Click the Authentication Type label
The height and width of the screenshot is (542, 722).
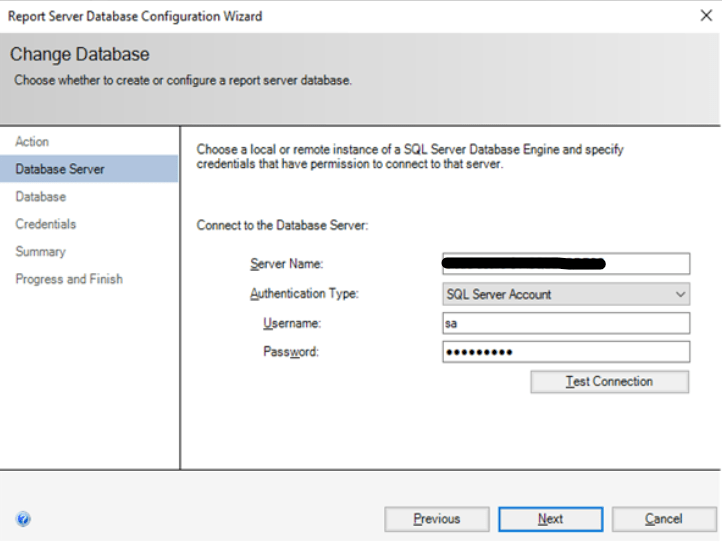304,294
